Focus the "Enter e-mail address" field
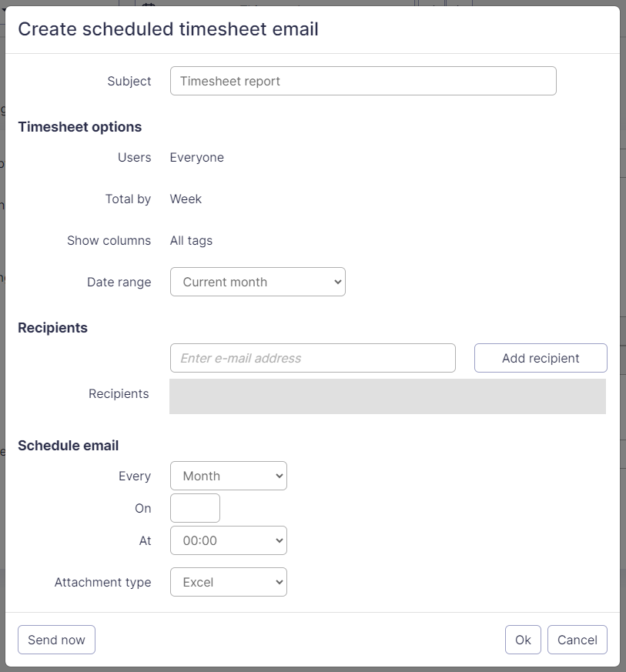The height and width of the screenshot is (672, 626). point(313,358)
